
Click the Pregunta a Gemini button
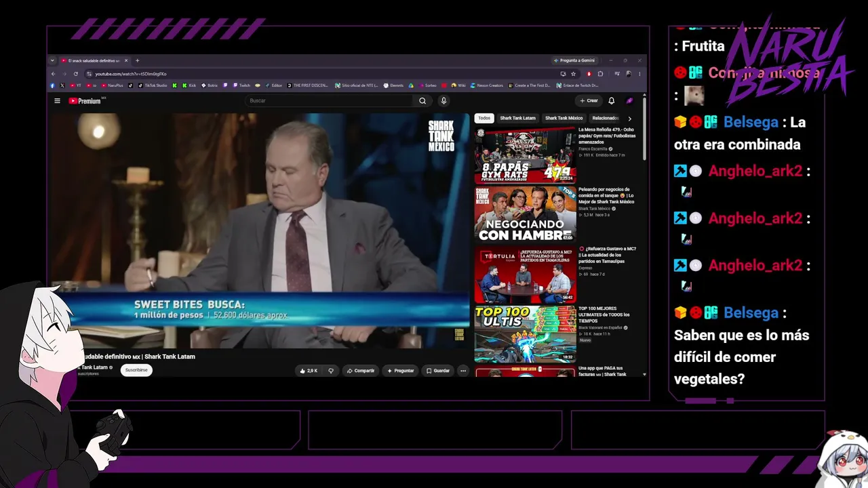tap(576, 60)
